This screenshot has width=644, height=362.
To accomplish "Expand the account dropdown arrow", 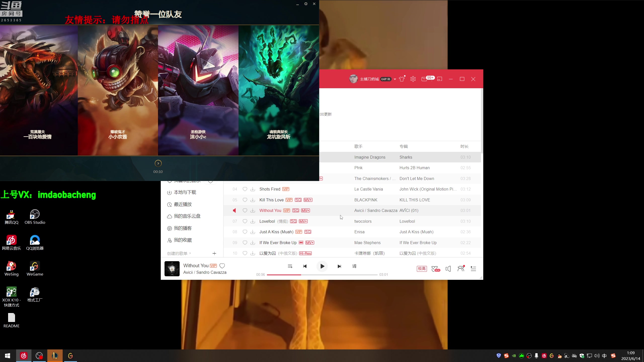I will (395, 79).
